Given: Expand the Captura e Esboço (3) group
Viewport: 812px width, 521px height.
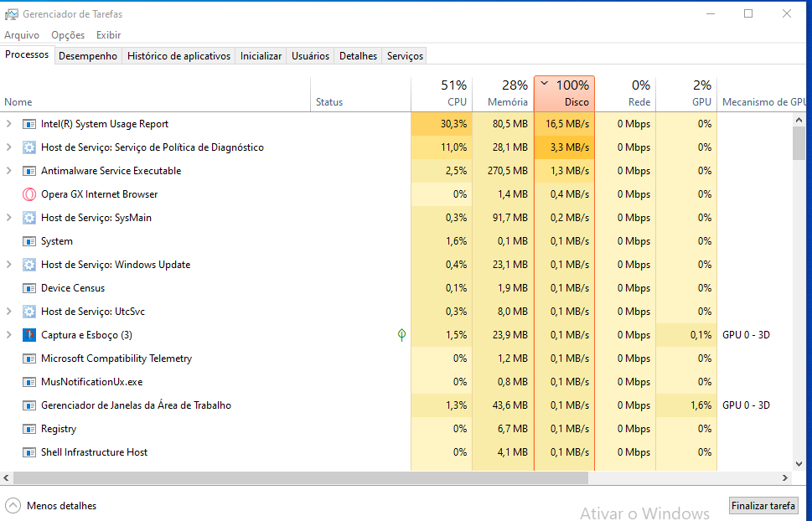Looking at the screenshot, I should click(9, 334).
